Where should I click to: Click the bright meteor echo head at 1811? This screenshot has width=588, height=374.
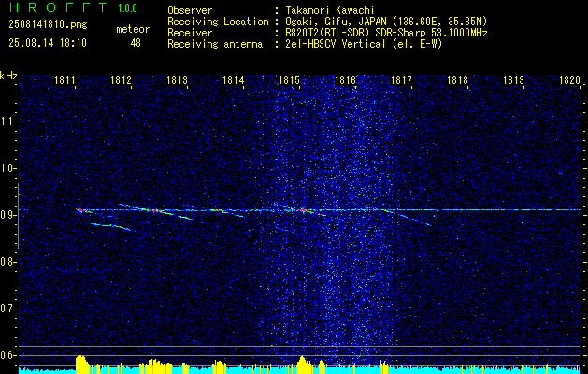click(x=80, y=210)
